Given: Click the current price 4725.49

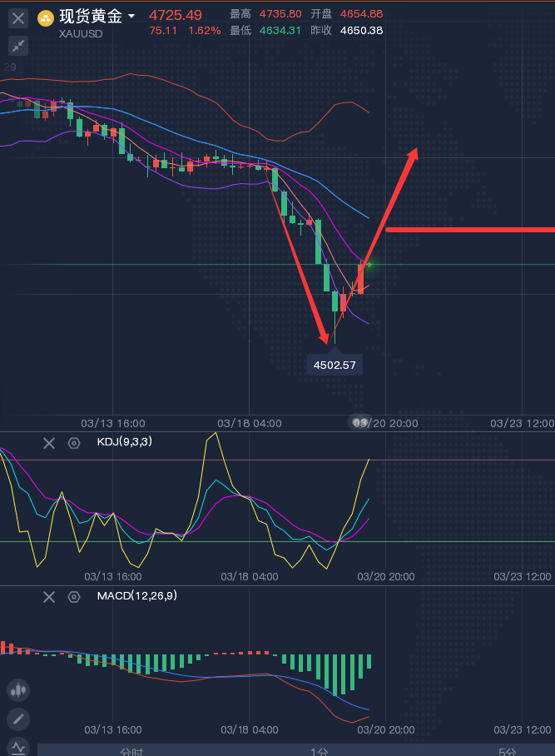Looking at the screenshot, I should 176,15.
